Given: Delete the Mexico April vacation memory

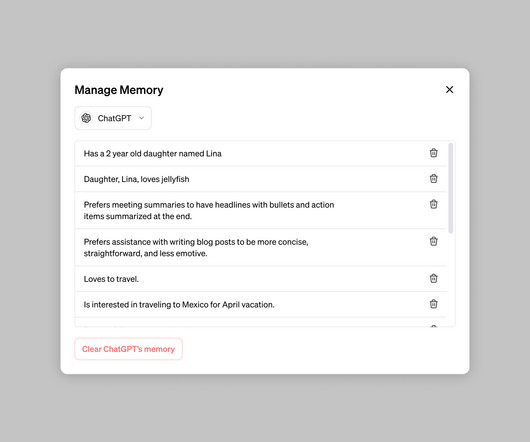Looking at the screenshot, I should click(x=433, y=304).
